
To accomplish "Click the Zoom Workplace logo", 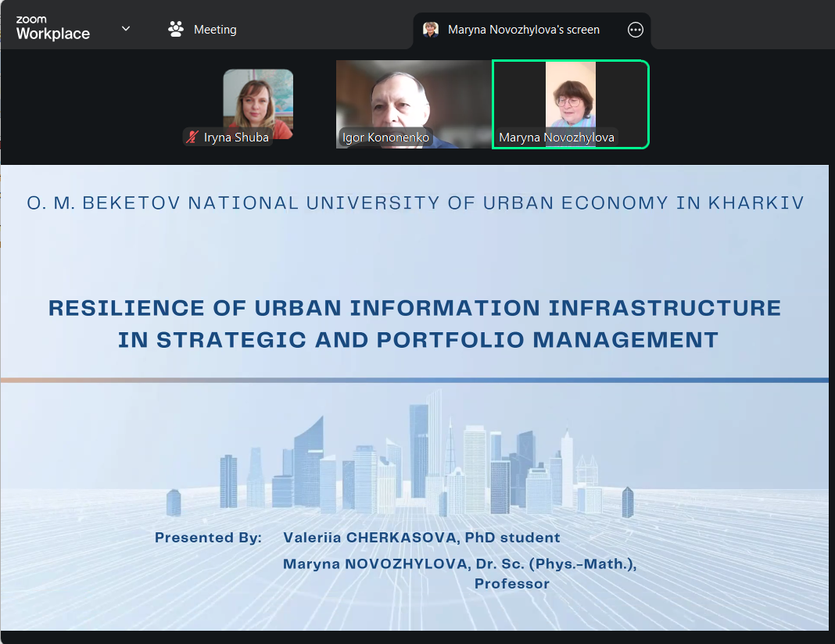I will pyautogui.click(x=52, y=29).
